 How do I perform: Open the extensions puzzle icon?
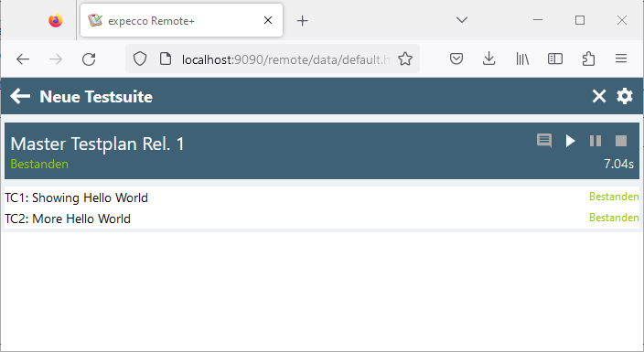588,59
